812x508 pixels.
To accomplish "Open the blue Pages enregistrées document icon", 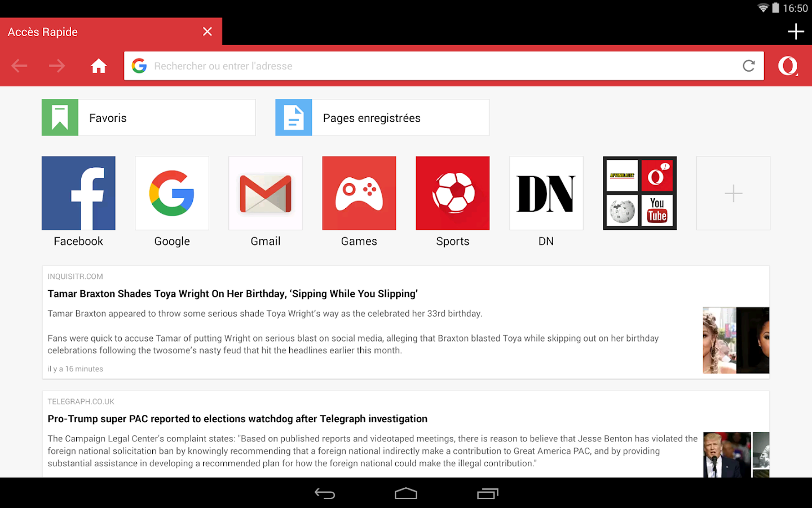I will point(294,117).
